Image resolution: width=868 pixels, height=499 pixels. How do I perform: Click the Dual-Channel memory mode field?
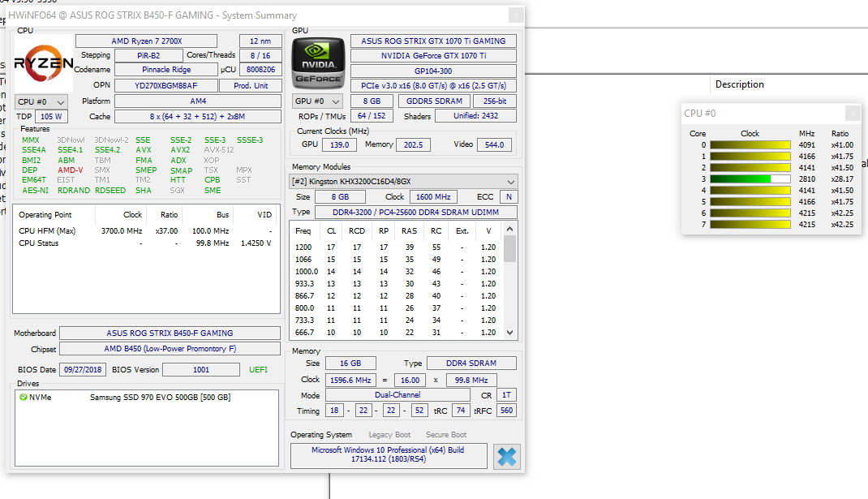(x=397, y=395)
